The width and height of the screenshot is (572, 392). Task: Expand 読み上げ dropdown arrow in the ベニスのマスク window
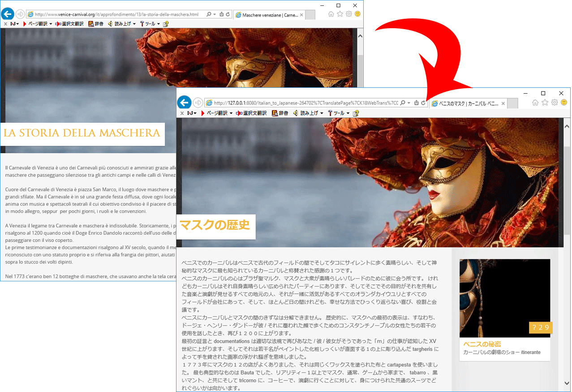coord(322,114)
